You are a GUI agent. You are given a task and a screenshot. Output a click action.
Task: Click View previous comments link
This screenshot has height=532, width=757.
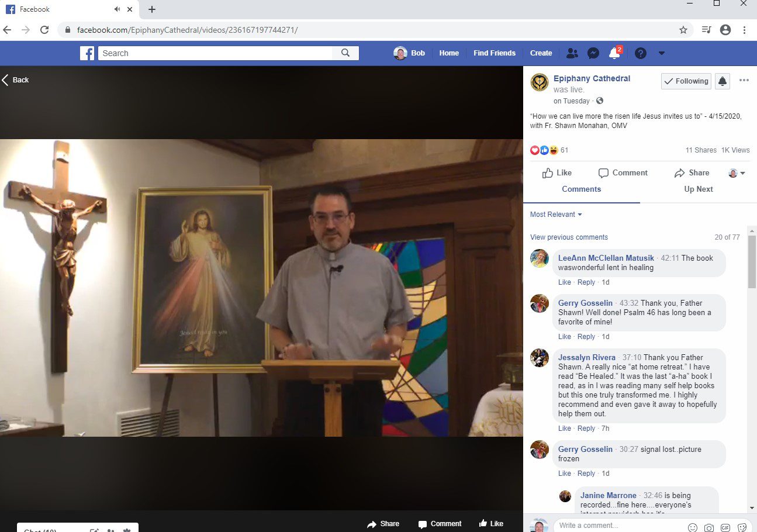569,237
